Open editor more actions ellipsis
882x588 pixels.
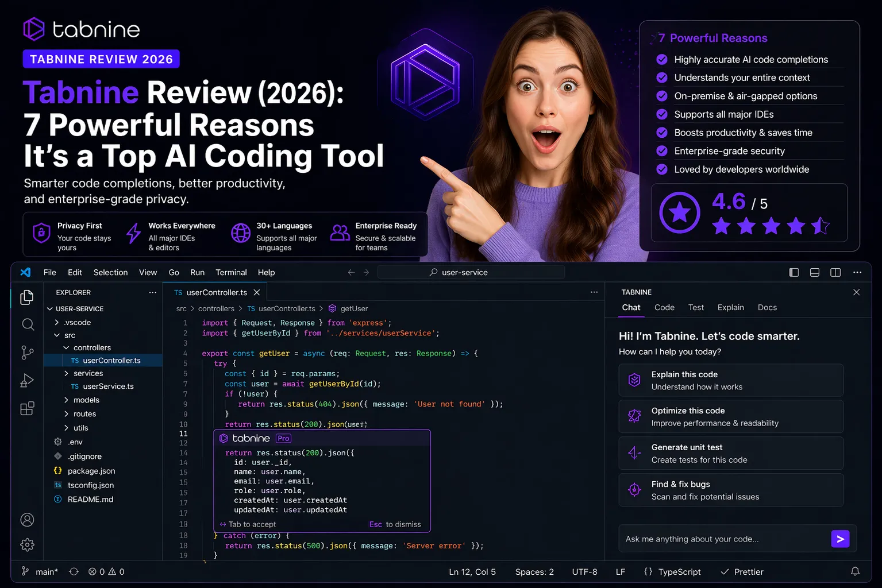594,292
